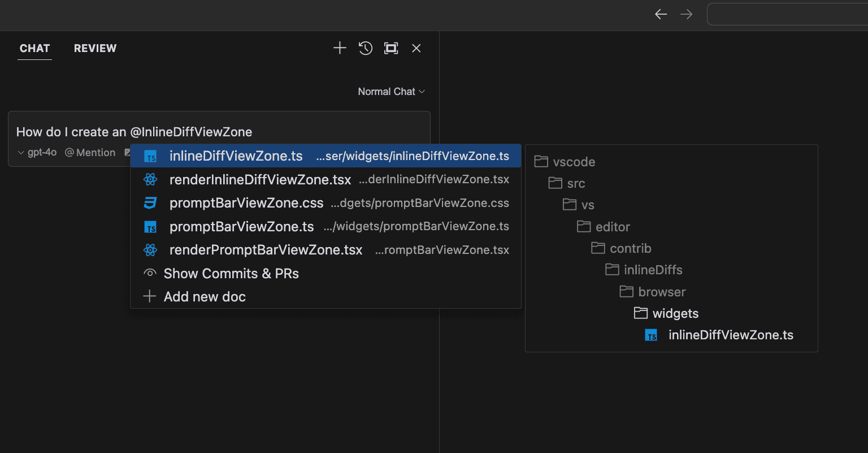The image size is (868, 453).
Task: Switch to the REVIEW tab
Action: coord(95,48)
